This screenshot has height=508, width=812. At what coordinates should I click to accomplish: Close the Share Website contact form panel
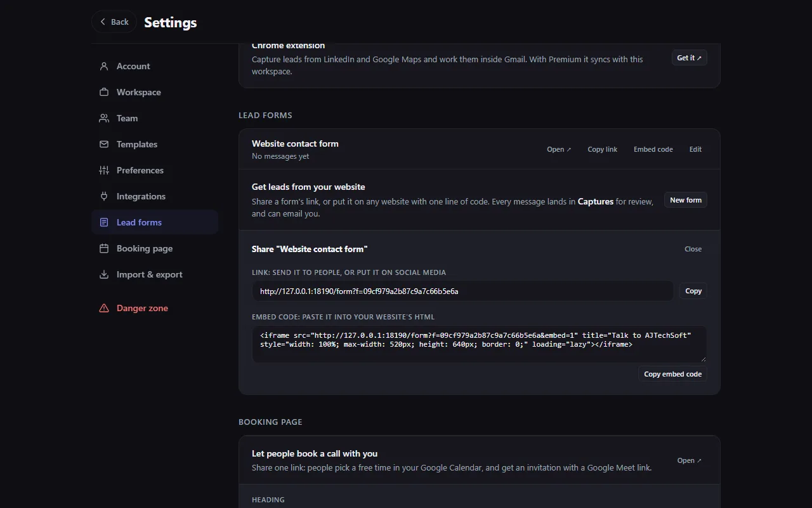[x=693, y=249]
